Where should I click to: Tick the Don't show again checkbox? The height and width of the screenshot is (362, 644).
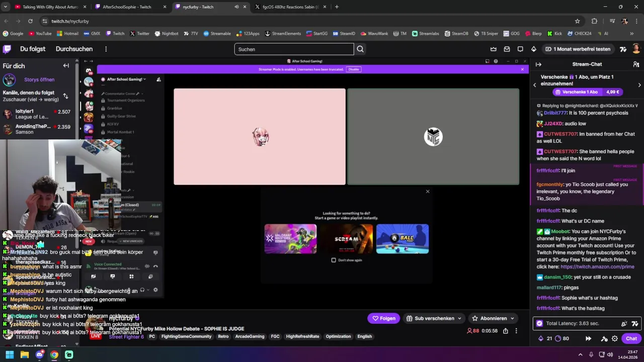click(334, 260)
